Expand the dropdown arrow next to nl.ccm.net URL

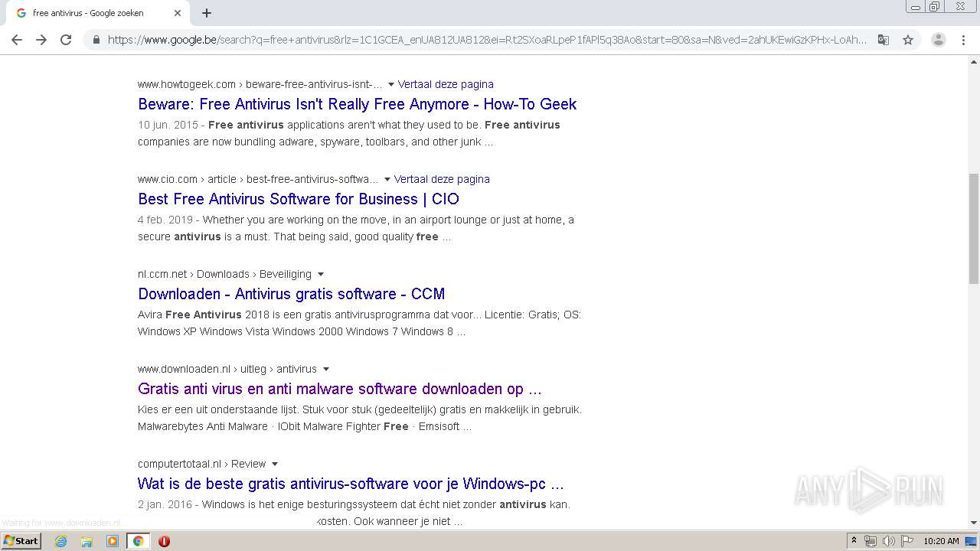[321, 274]
